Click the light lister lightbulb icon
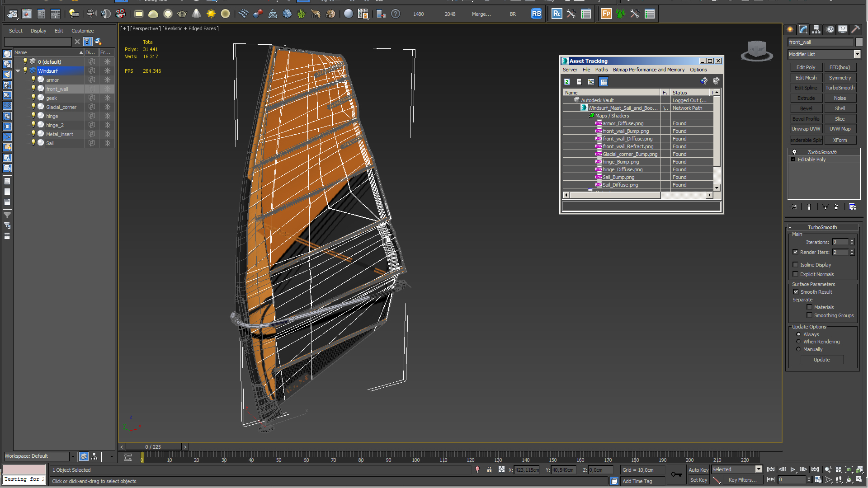868x488 pixels. [74, 14]
